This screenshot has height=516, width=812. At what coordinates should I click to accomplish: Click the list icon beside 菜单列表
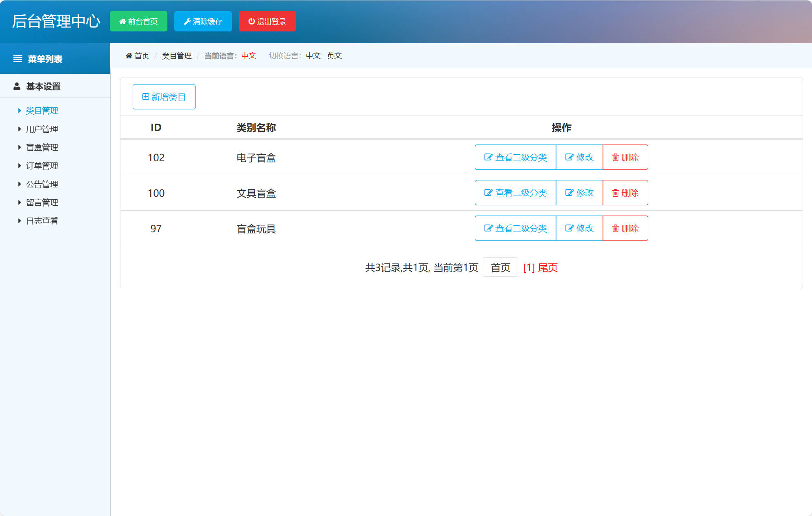[x=17, y=58]
